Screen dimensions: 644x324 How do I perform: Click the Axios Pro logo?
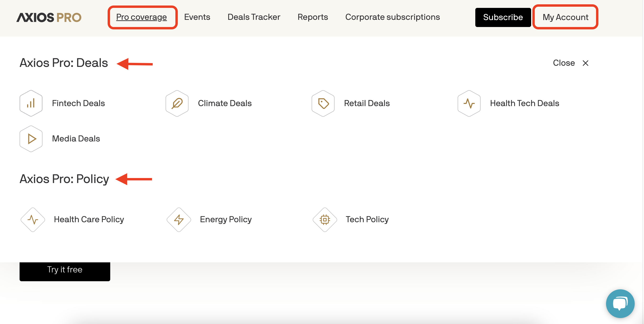[x=49, y=17]
